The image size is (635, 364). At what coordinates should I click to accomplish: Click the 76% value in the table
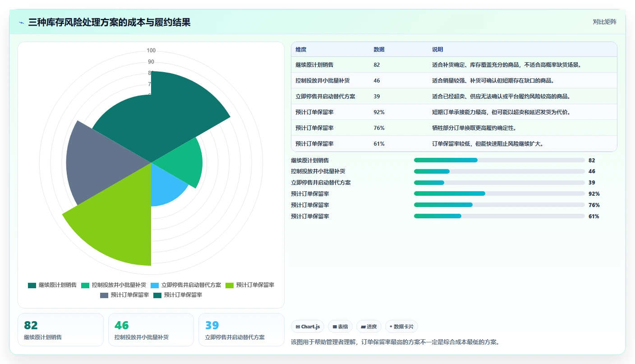click(x=379, y=128)
